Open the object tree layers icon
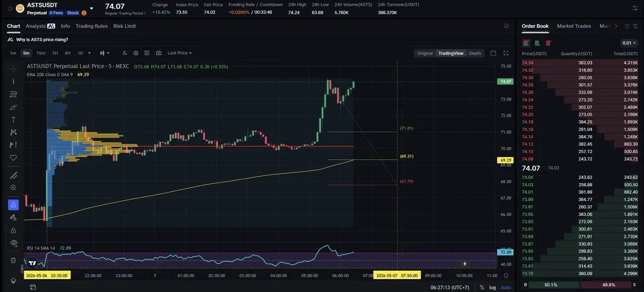This screenshot has height=292, width=644. point(13,281)
